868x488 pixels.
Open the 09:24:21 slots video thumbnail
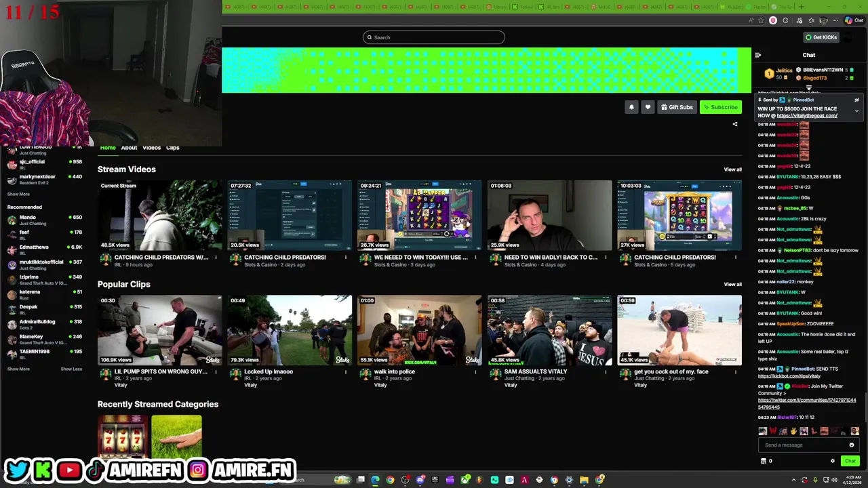pyautogui.click(x=420, y=216)
